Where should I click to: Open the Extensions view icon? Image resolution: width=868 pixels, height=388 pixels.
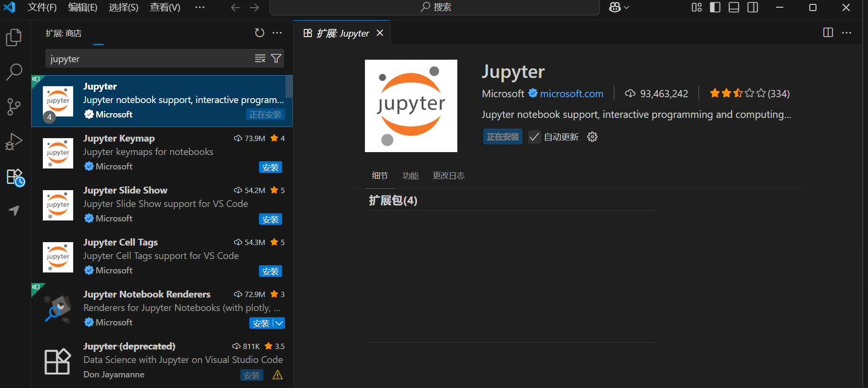point(15,177)
